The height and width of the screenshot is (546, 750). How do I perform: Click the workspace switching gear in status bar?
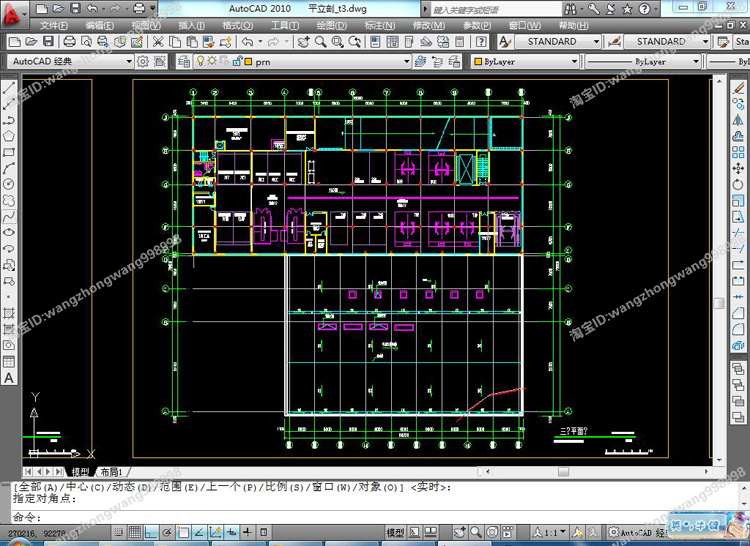[x=614, y=532]
